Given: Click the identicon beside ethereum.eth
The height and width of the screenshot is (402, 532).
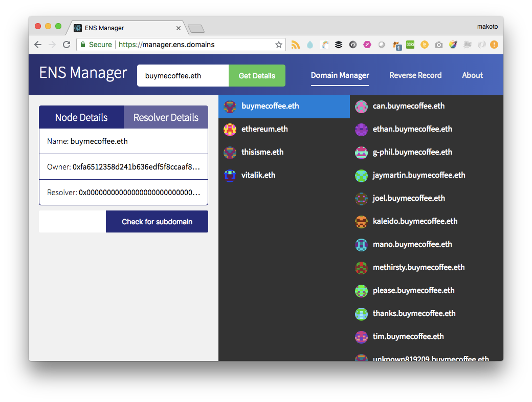Looking at the screenshot, I should [230, 130].
